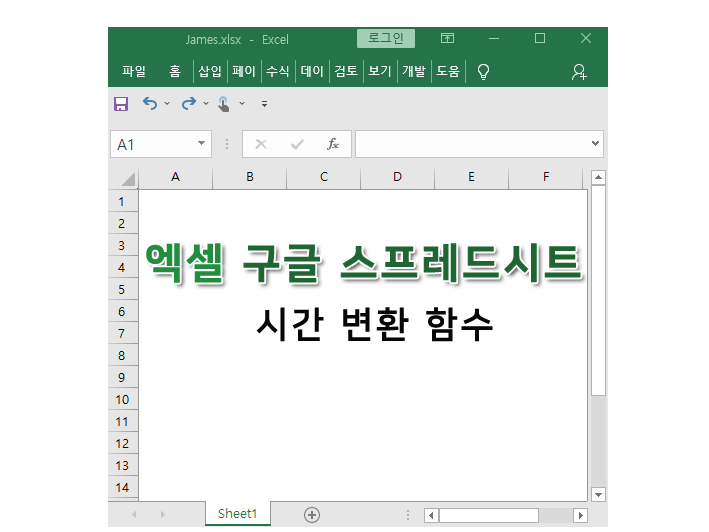The width and height of the screenshot is (709, 532).
Task: Switch to the 검토 ribbon tab
Action: point(346,71)
